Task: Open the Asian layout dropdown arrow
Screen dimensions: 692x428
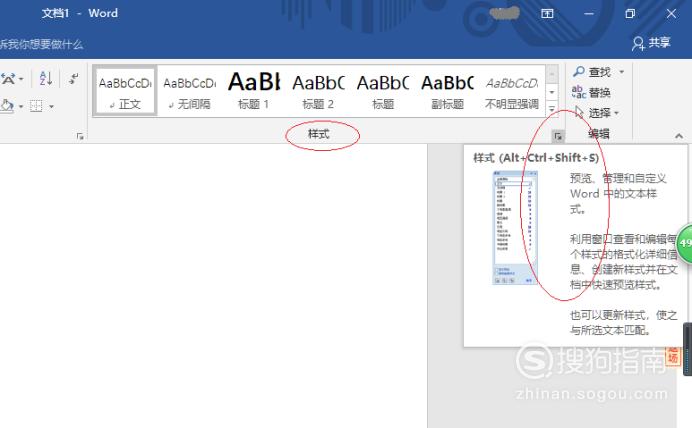Action: [x=21, y=79]
